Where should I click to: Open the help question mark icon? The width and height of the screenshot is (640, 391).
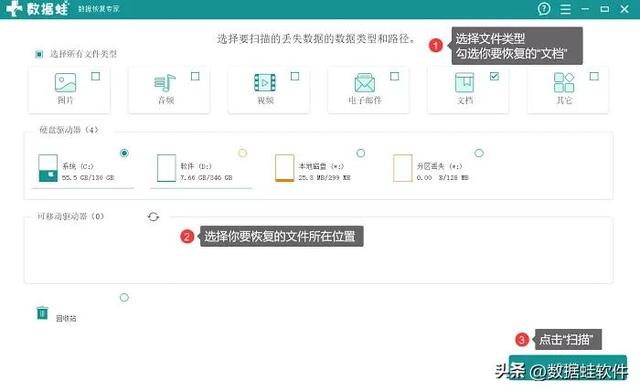click(544, 9)
